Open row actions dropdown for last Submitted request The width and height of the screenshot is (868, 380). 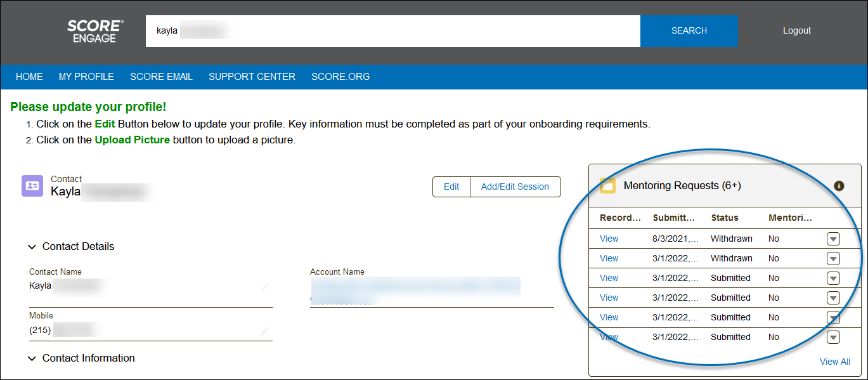pos(833,337)
